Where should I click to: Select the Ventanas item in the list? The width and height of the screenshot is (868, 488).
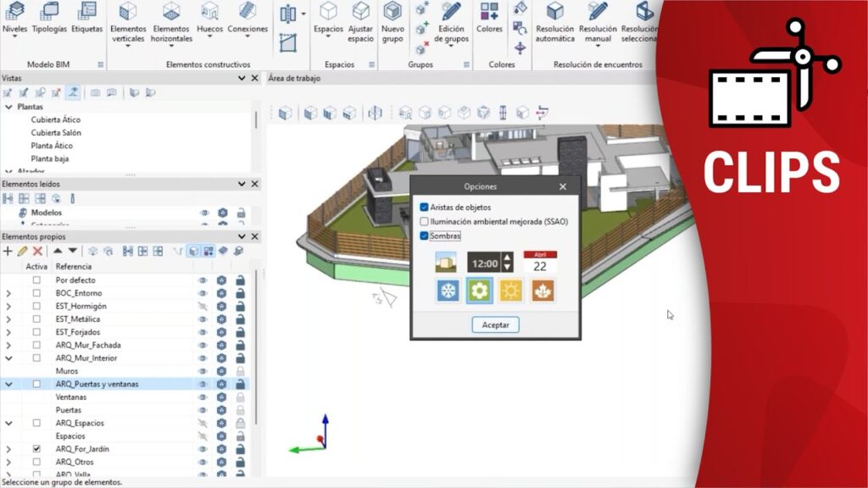pyautogui.click(x=71, y=397)
